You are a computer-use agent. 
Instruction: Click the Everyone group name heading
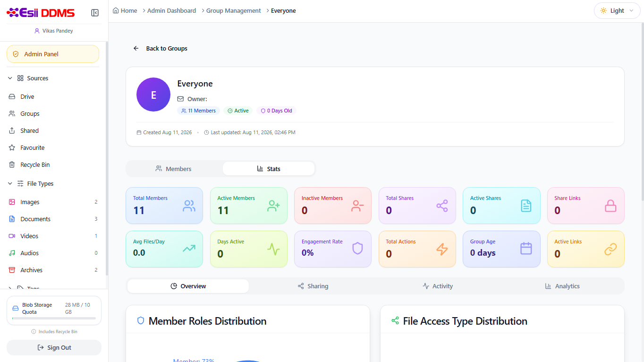tap(195, 84)
